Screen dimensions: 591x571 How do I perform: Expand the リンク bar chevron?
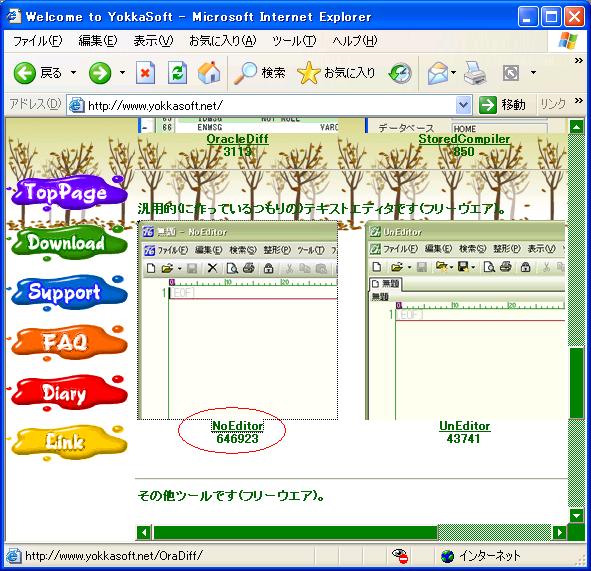pos(579,100)
